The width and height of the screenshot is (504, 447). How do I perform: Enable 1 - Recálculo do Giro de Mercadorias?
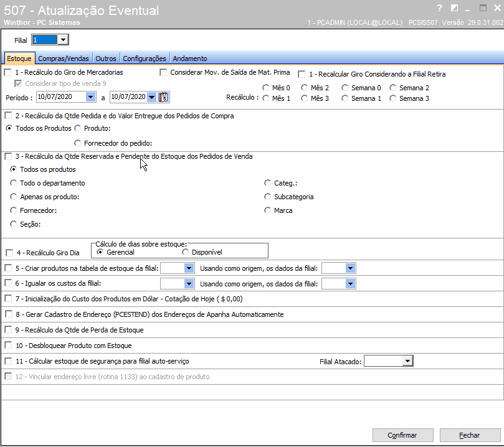[7, 73]
